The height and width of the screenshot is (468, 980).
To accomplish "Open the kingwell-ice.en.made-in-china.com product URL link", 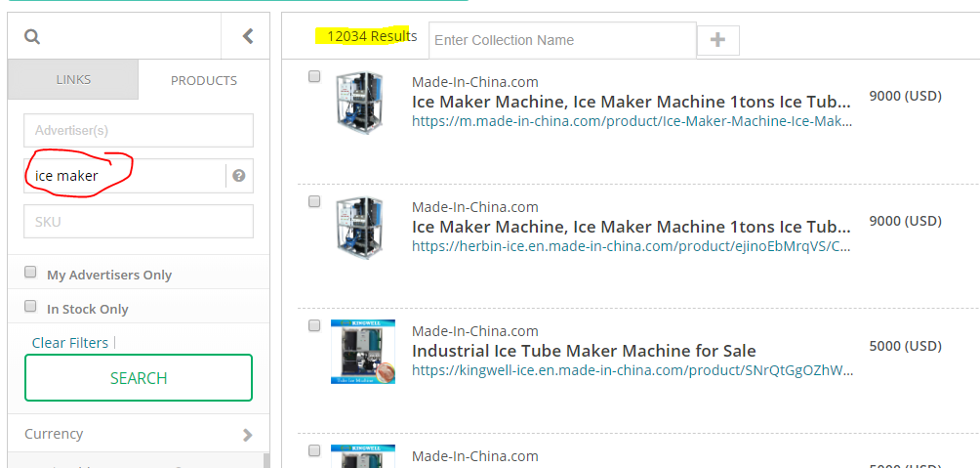I will coord(633,370).
